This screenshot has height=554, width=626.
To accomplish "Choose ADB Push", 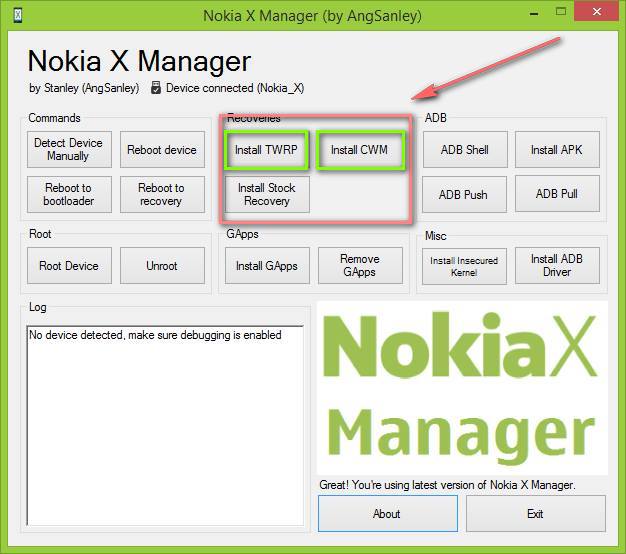I will click(464, 194).
